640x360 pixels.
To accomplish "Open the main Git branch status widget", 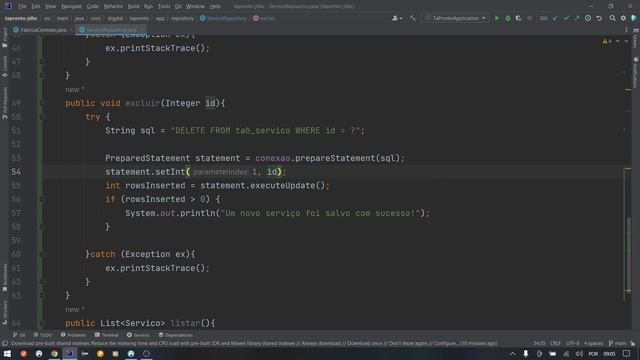I will [617, 343].
